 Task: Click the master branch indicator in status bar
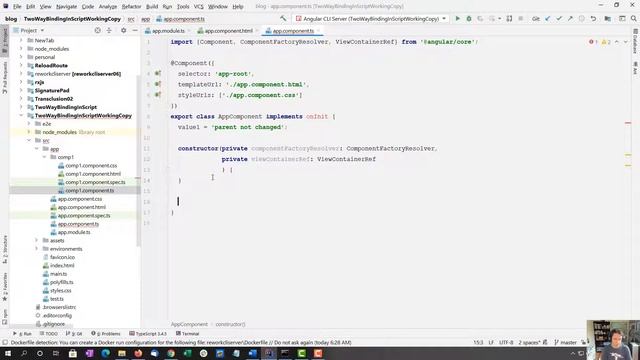(565, 342)
